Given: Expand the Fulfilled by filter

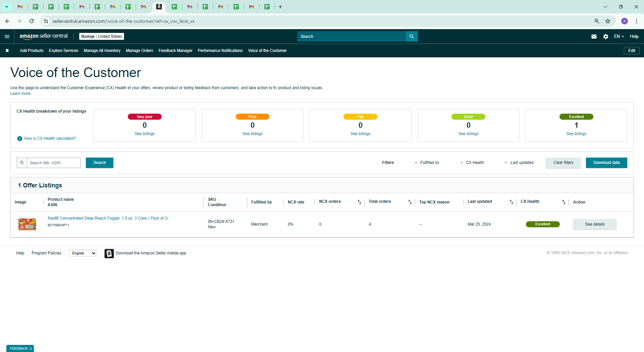Looking at the screenshot, I should pos(427,163).
